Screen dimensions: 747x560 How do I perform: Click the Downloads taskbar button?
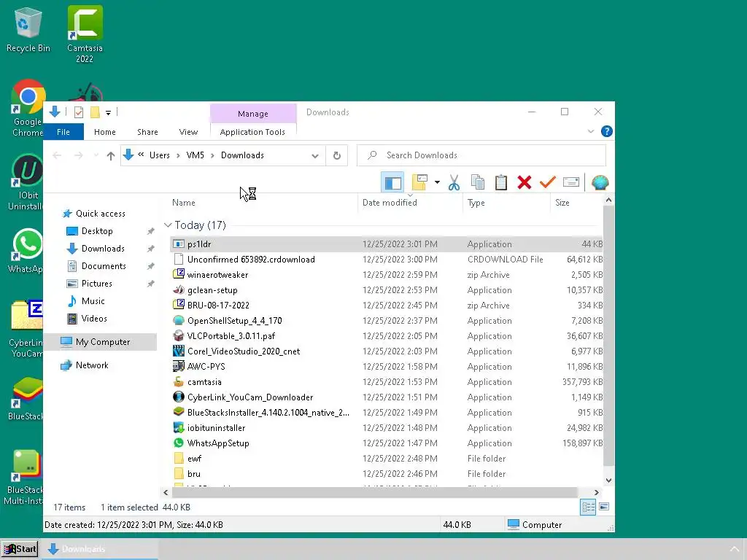click(x=100, y=549)
